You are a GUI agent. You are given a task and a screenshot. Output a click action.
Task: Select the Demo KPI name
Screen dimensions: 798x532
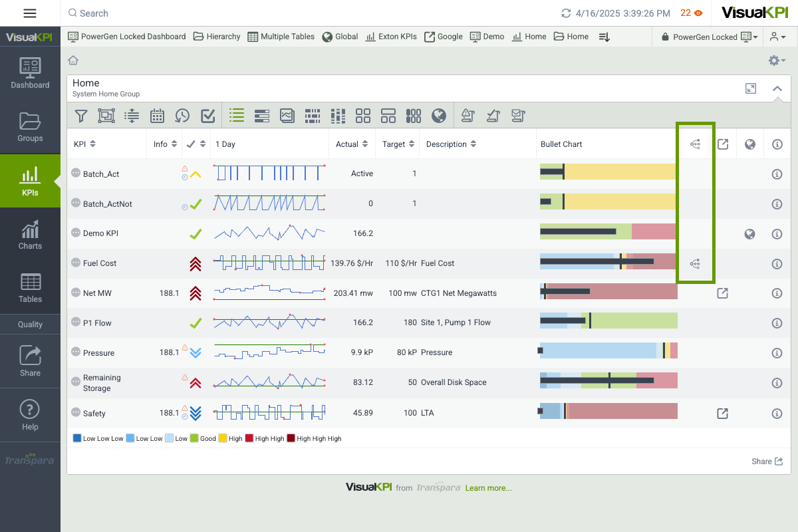click(101, 233)
